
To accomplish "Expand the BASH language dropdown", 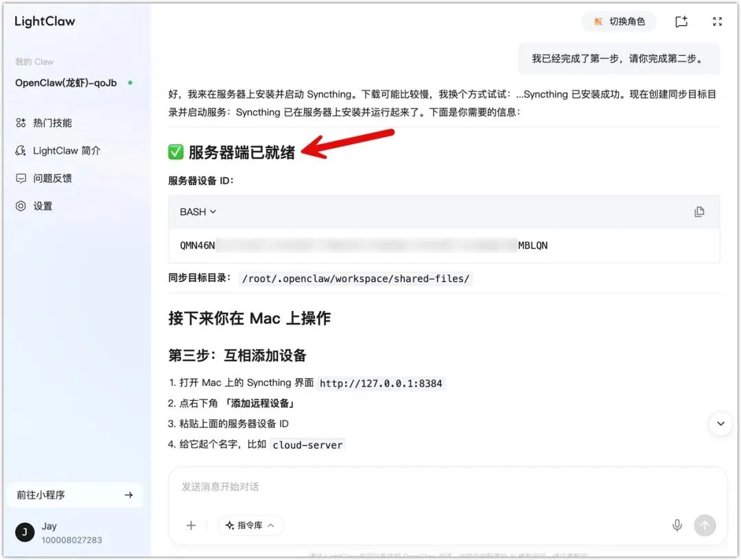I will click(x=198, y=211).
